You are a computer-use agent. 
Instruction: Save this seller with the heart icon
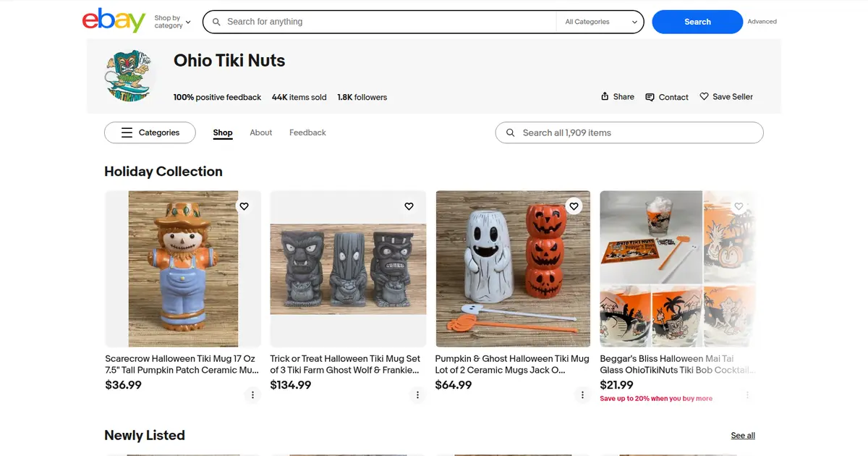pos(704,96)
